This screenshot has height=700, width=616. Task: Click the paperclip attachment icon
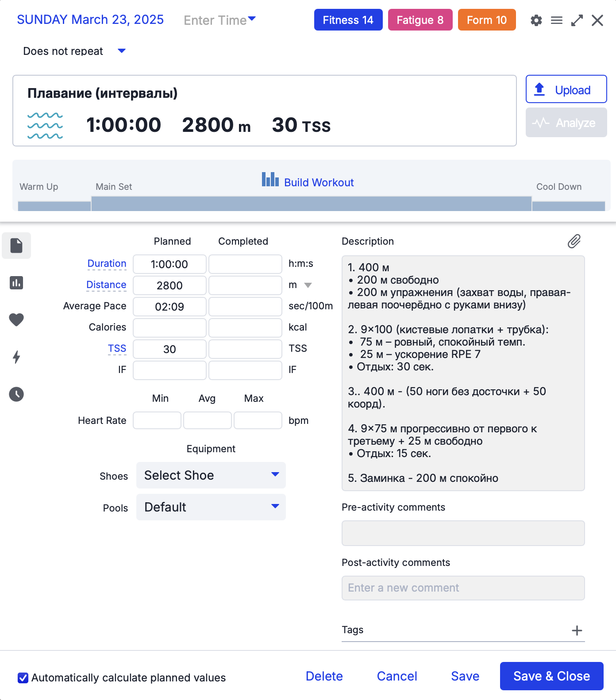[x=574, y=241]
